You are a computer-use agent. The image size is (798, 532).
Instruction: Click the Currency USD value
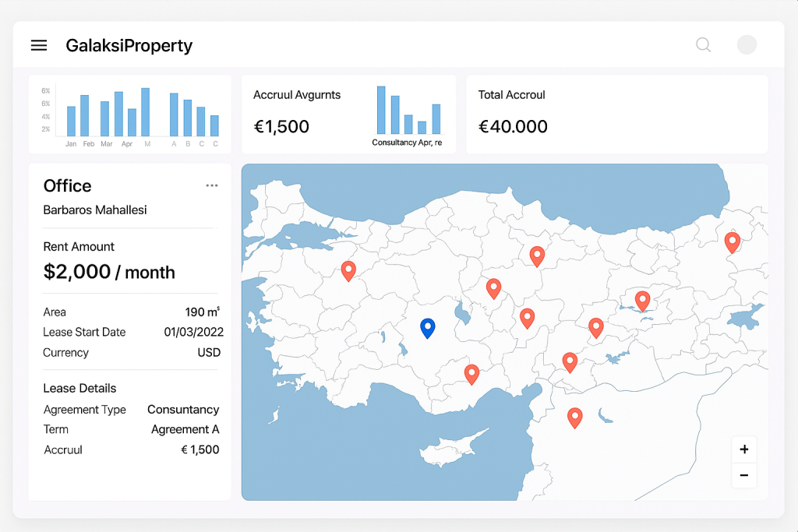coord(208,352)
